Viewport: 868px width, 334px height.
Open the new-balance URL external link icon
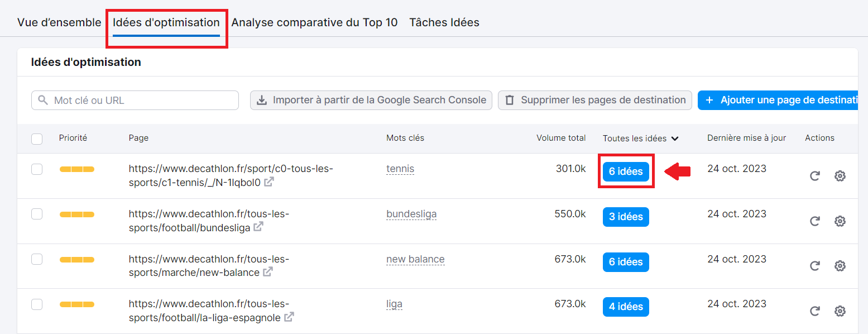tap(268, 272)
